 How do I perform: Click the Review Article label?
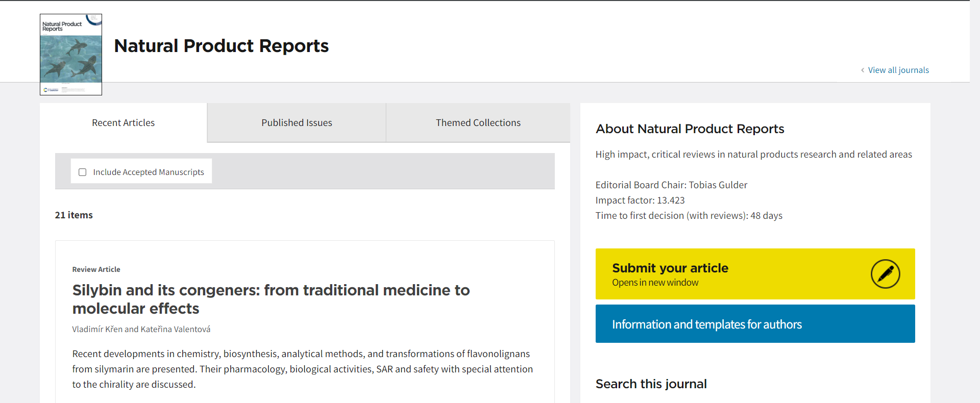pyautogui.click(x=96, y=269)
